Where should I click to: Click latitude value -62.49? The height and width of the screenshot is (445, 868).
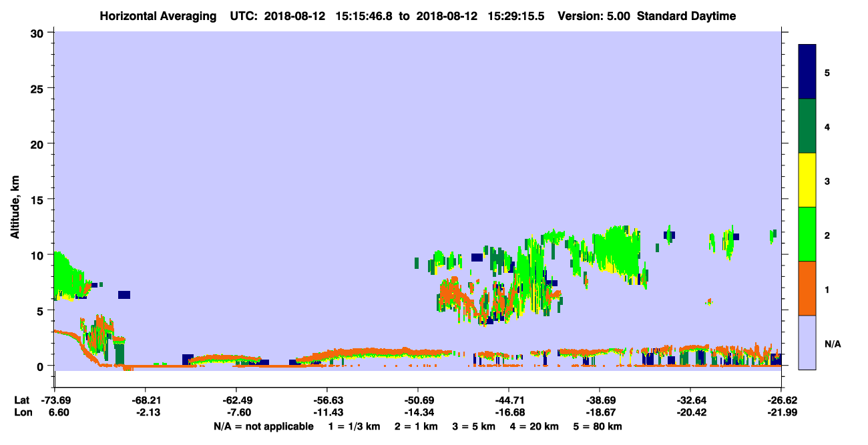pos(236,400)
